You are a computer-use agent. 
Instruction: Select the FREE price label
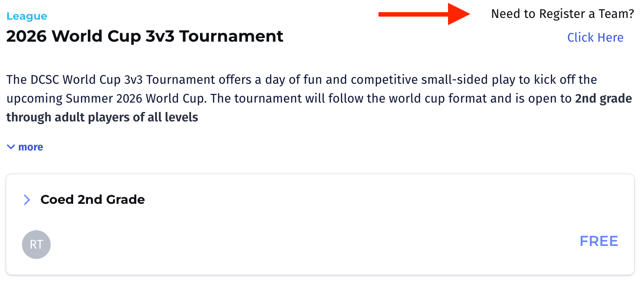pos(599,241)
